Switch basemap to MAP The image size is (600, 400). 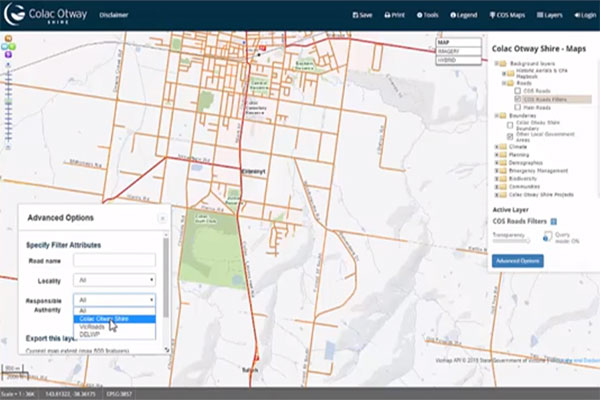pyautogui.click(x=458, y=42)
